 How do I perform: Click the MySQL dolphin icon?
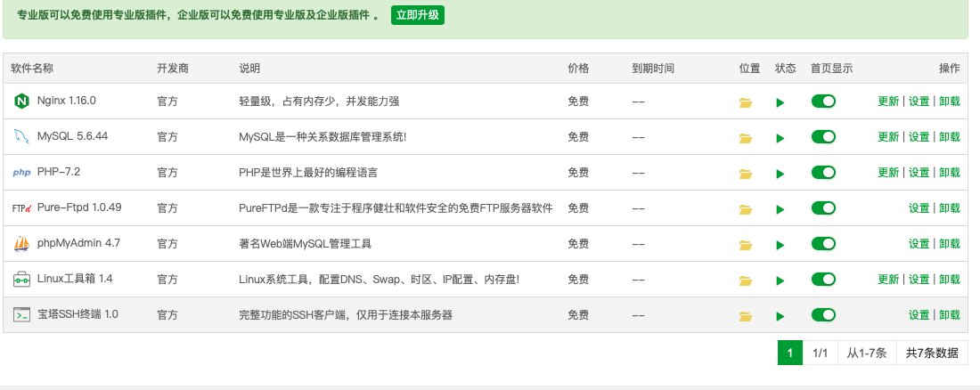click(22, 136)
